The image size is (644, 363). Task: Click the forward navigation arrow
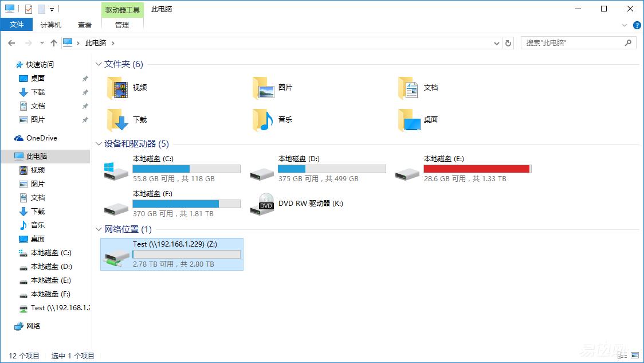(28, 43)
